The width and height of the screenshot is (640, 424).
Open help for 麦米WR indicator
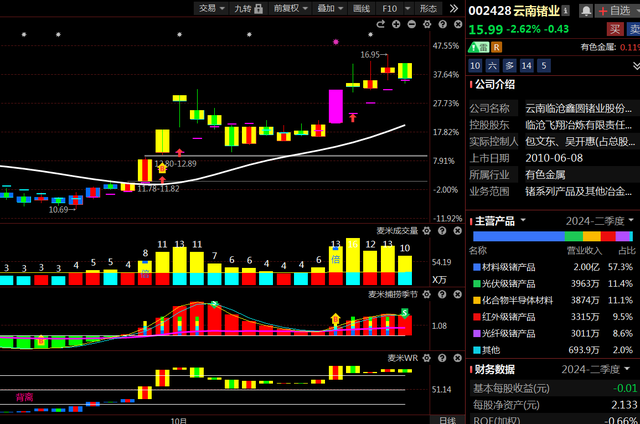[x=442, y=358]
